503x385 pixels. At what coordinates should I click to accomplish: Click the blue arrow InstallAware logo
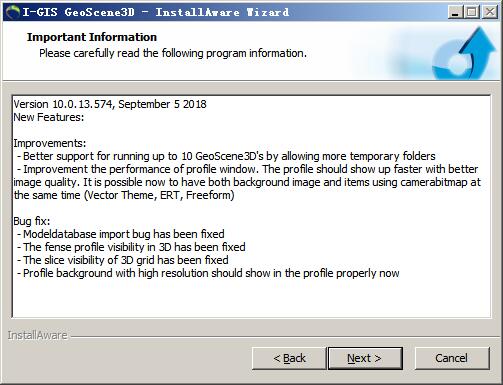point(465,53)
